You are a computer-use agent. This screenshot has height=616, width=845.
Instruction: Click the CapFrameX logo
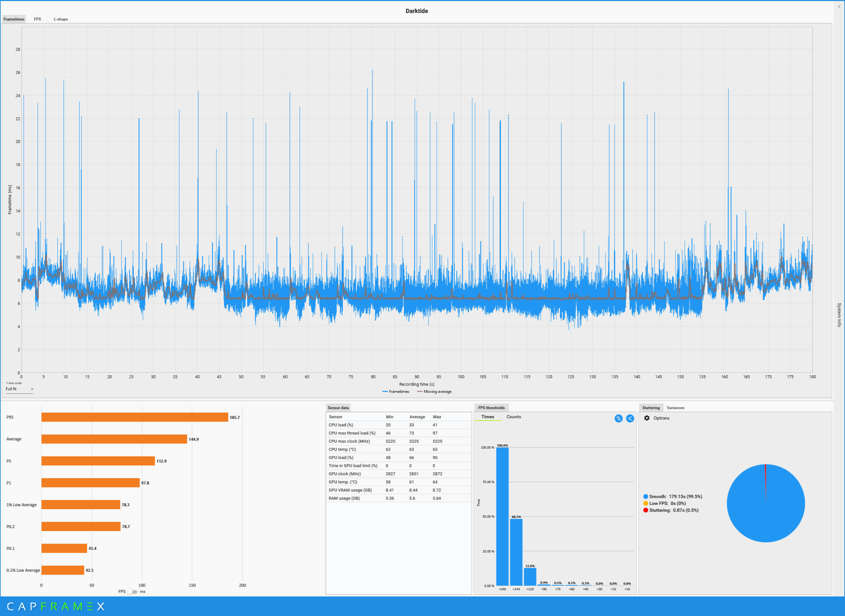pyautogui.click(x=56, y=606)
